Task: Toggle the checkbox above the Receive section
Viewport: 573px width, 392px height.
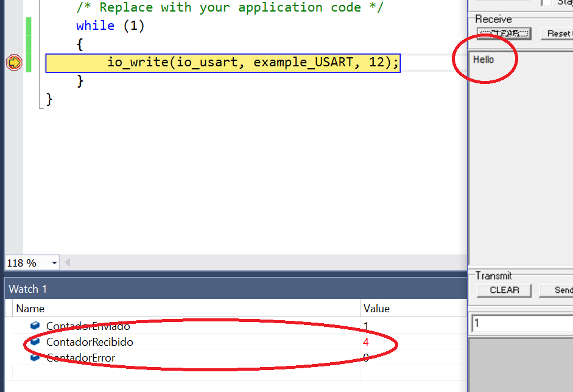Action: 546,2
